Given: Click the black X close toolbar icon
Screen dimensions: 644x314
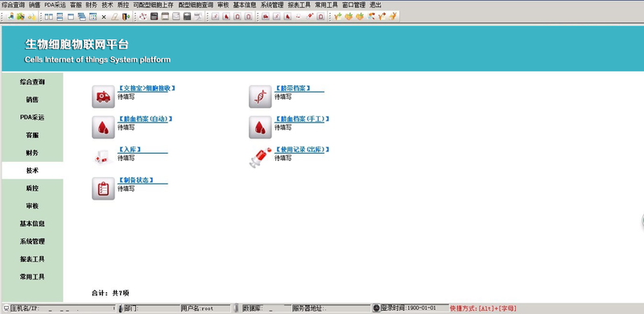Looking at the screenshot, I should tap(104, 17).
